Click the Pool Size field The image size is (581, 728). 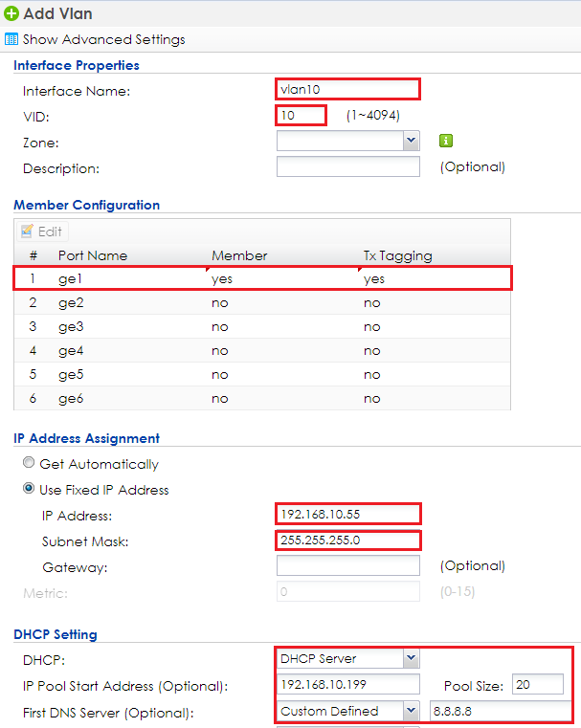click(x=538, y=684)
